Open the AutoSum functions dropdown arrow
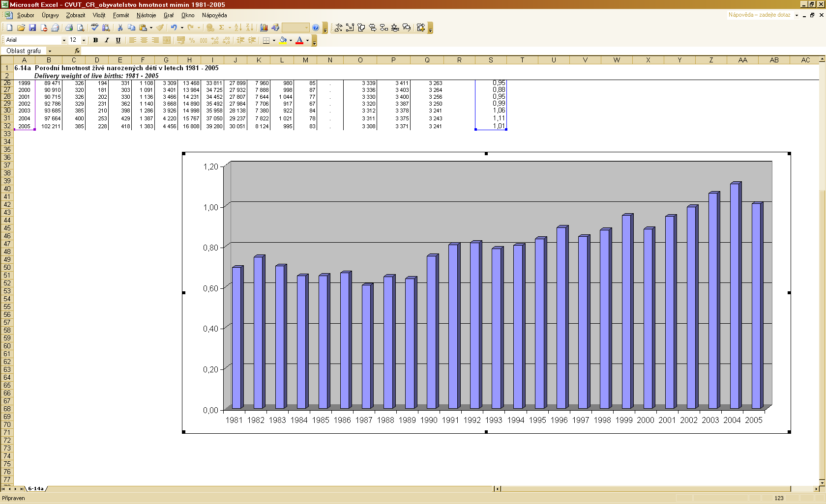The image size is (826, 504). tap(230, 28)
